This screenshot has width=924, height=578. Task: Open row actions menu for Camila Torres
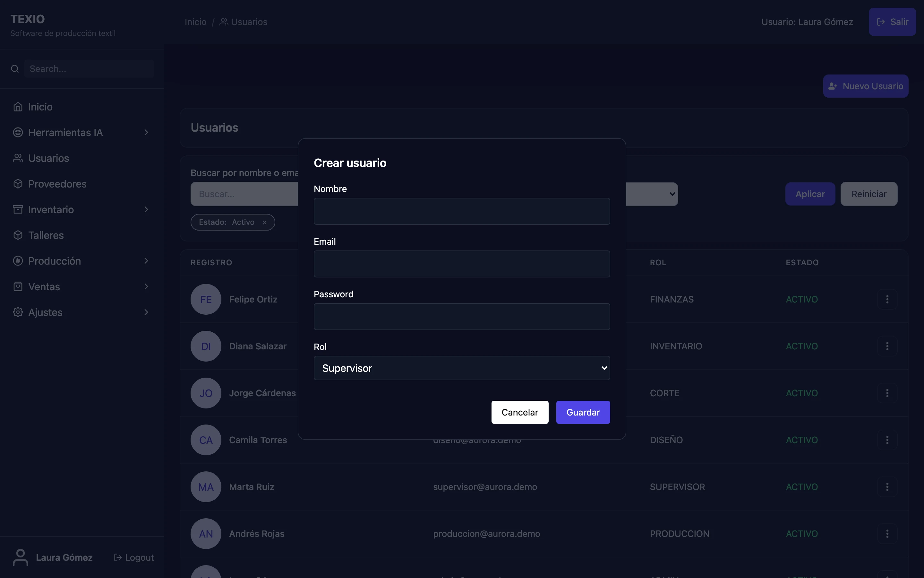(x=887, y=440)
